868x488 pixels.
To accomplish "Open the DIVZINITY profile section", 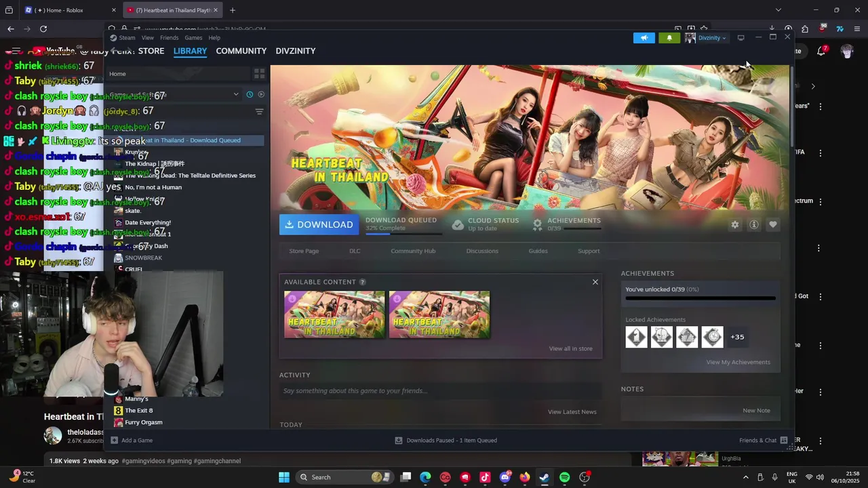I will point(295,51).
